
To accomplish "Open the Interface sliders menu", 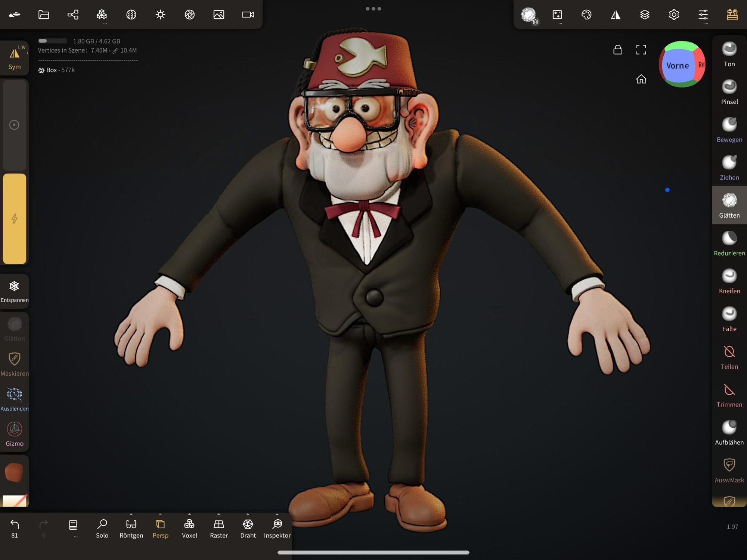I will (703, 15).
